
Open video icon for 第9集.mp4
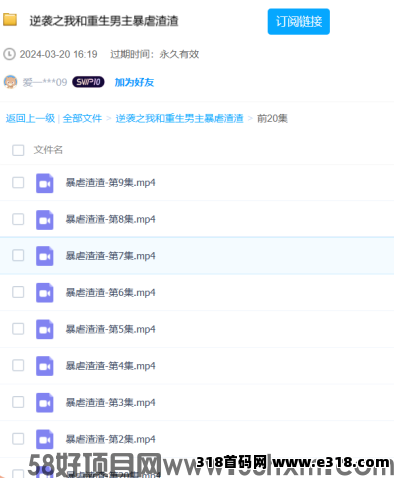tap(45, 183)
